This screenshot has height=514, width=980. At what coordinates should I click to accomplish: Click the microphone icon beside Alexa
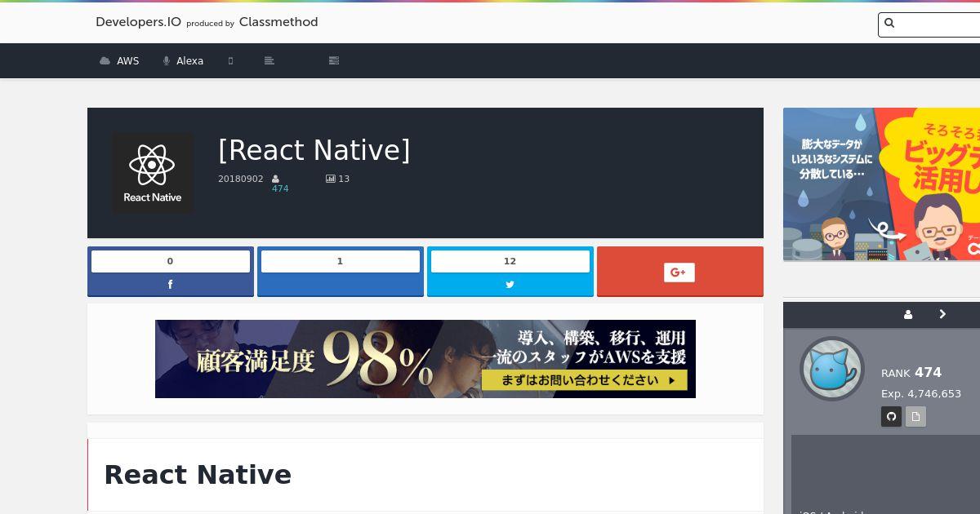point(167,61)
